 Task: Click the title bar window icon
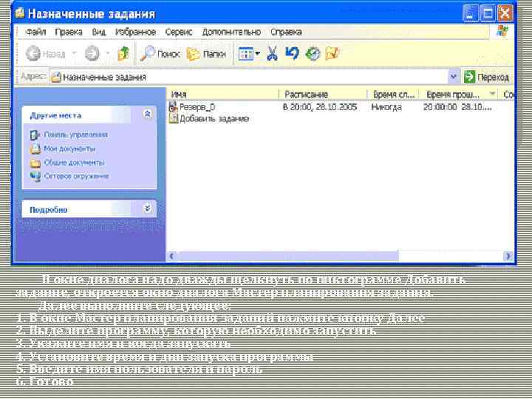pyautogui.click(x=20, y=13)
